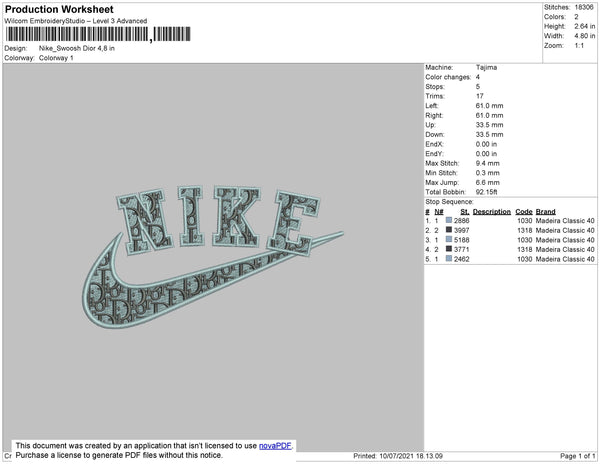Screen dimensions: 600x464
Task: Select code 1318 in stop row 2
Action: pyautogui.click(x=525, y=230)
